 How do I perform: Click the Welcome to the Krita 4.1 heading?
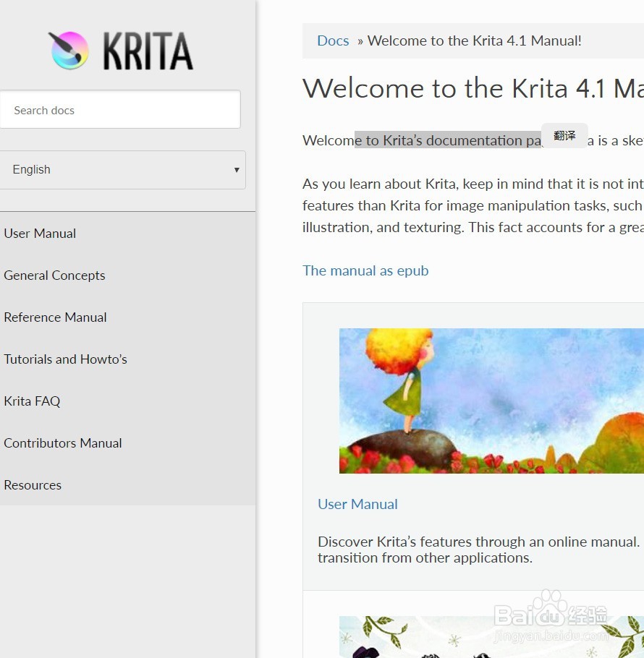click(x=473, y=88)
